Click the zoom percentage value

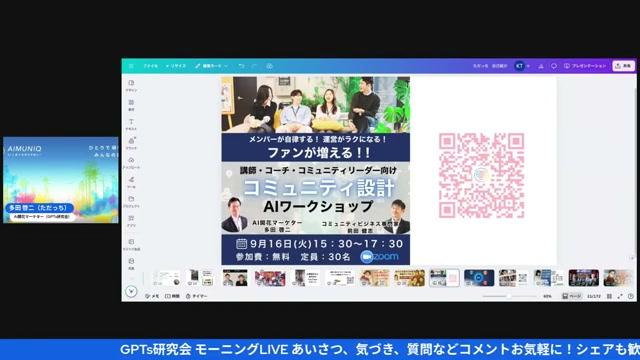click(547, 296)
